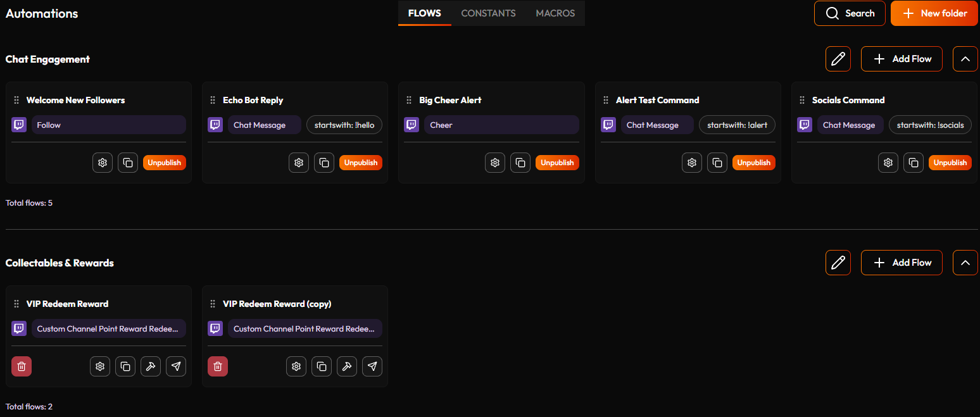Click the 'Socials Command' title
The height and width of the screenshot is (417, 980).
[848, 100]
